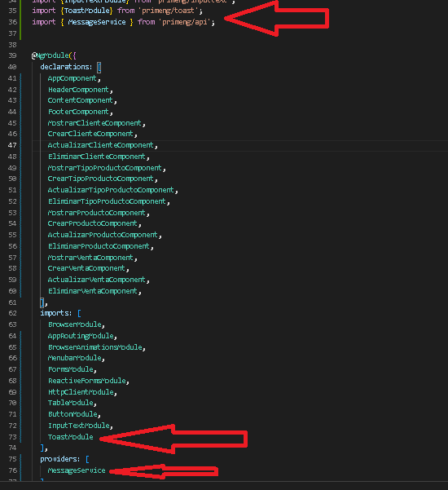The height and width of the screenshot is (490, 448).
Task: Click ToastModule on line 73 of imports
Action: tap(70, 437)
